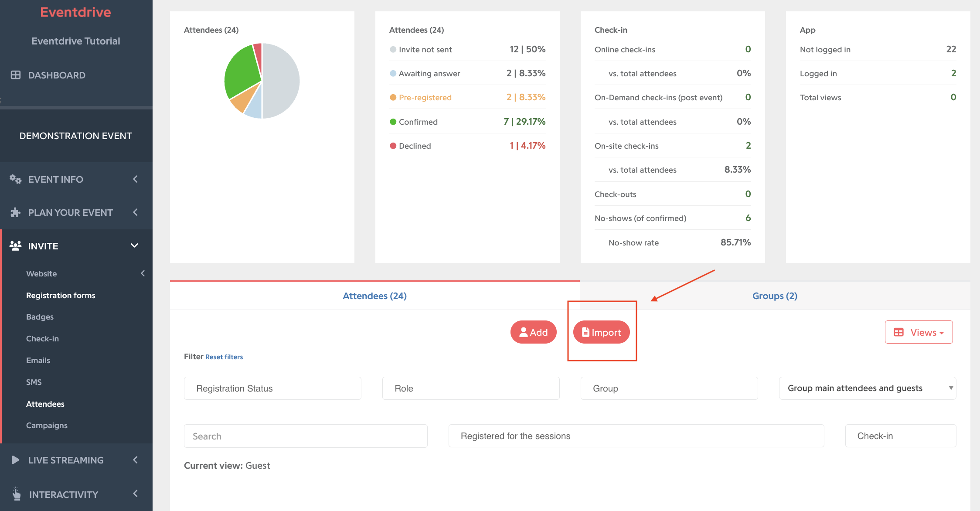Expand the Website submenu chevron

[143, 273]
